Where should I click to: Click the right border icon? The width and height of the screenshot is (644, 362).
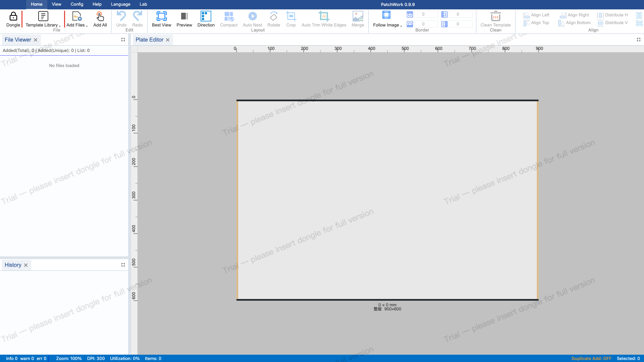pos(444,24)
